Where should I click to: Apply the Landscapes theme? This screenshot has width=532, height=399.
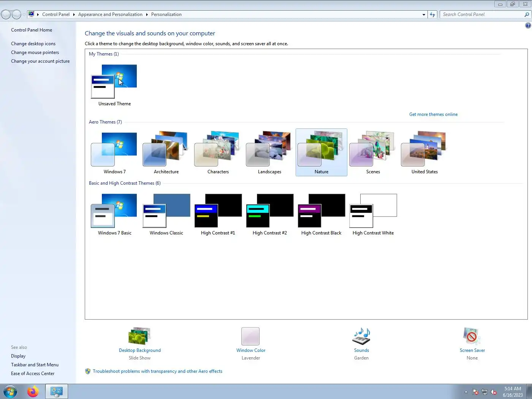[269, 152]
